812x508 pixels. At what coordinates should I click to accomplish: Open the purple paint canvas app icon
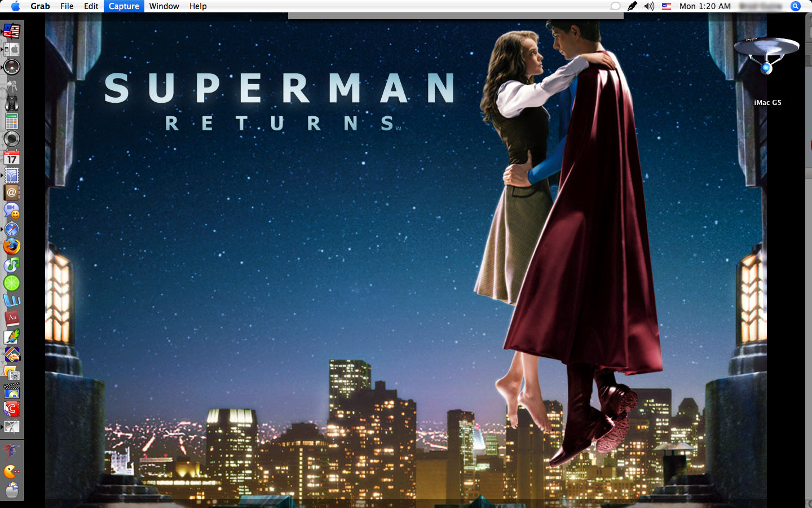[x=12, y=355]
